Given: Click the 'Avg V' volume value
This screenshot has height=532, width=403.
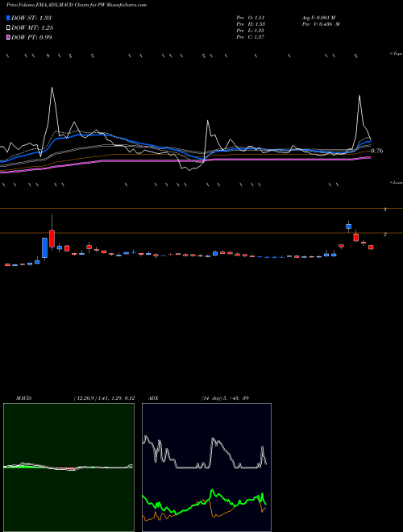Looking at the screenshot, I should (318, 18).
